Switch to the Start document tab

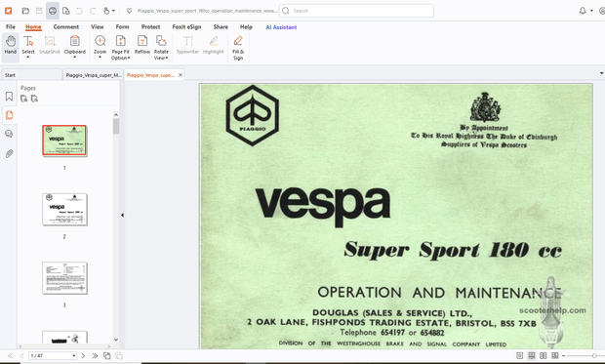tap(31, 75)
